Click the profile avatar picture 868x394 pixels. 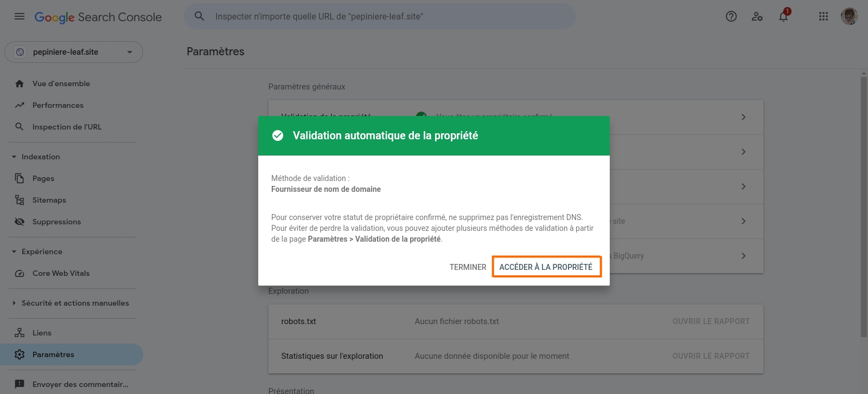(x=850, y=16)
